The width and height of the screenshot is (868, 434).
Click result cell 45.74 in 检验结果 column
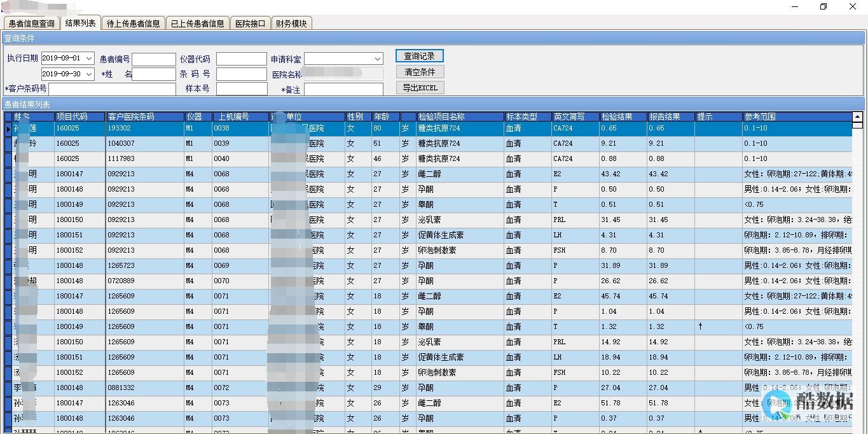point(623,296)
